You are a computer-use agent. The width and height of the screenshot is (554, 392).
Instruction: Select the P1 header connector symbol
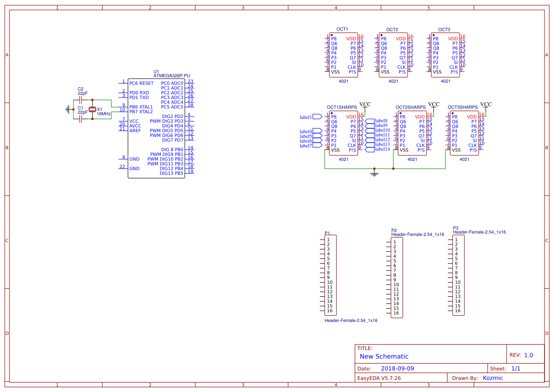331,275
